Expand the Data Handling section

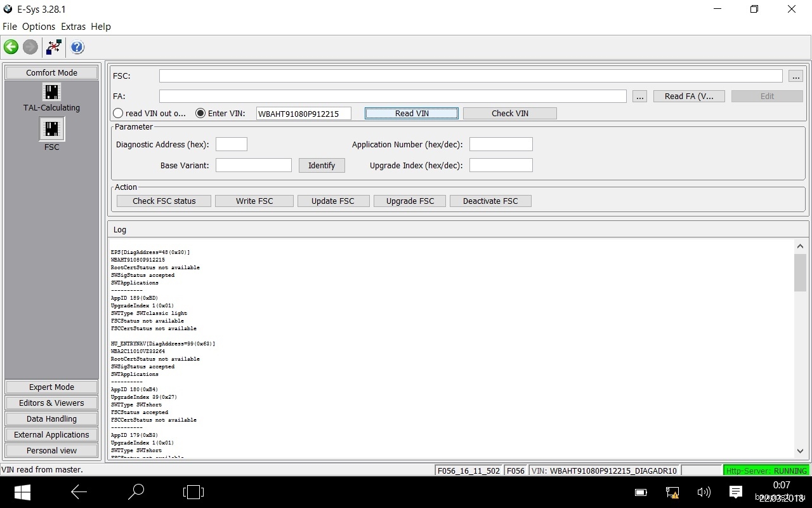51,419
